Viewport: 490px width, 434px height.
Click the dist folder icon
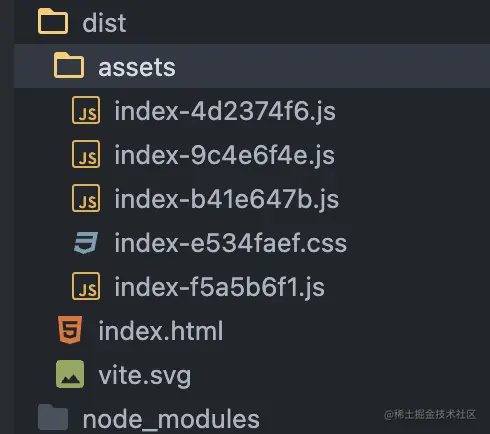[x=53, y=22]
